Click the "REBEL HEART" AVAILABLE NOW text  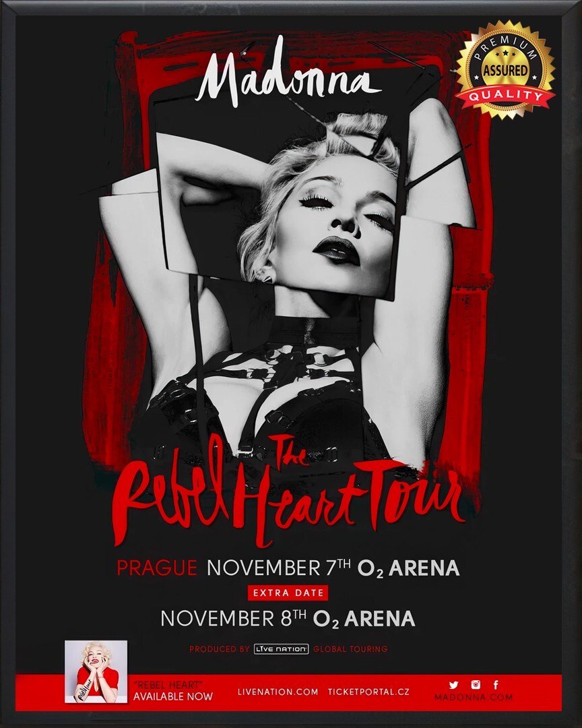(172, 691)
